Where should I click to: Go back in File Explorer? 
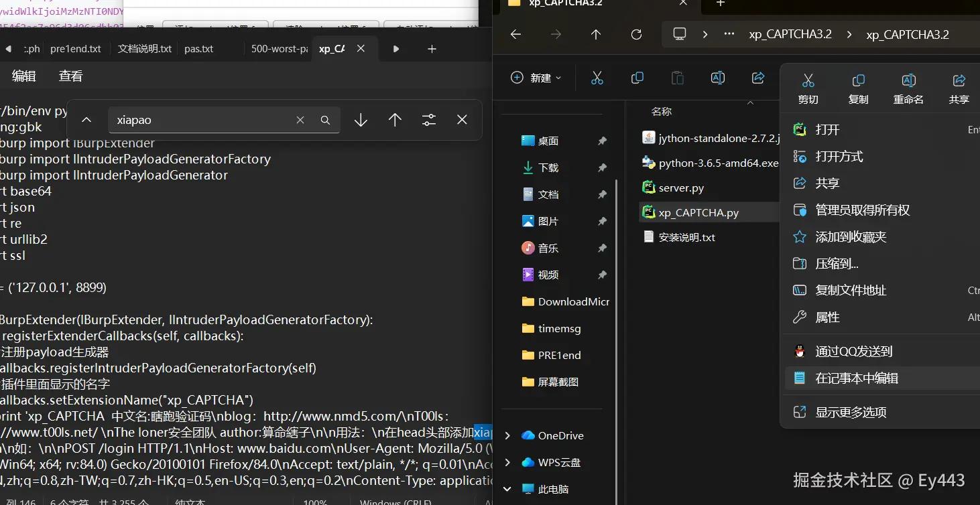click(515, 34)
